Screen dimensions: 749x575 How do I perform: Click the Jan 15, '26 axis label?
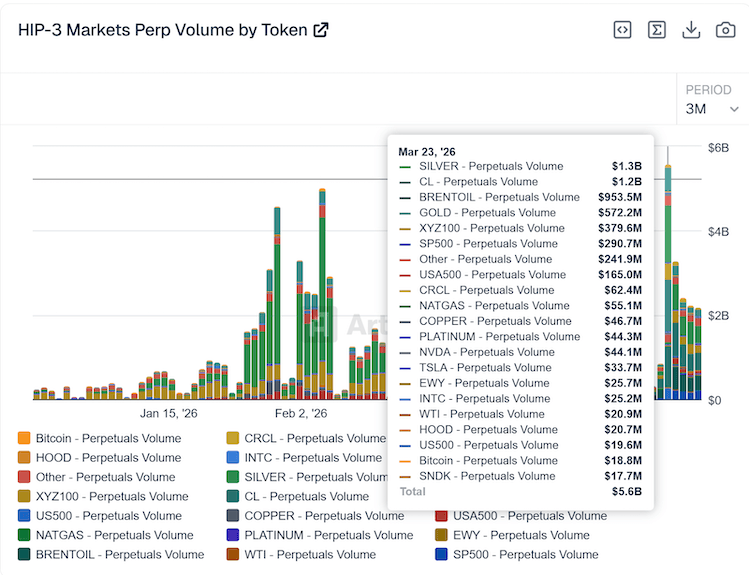tap(169, 413)
